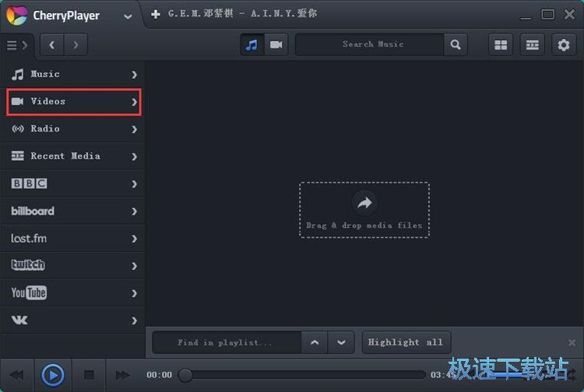Click the broadcast icon beside Radio
The height and width of the screenshot is (392, 584).
pos(17,128)
